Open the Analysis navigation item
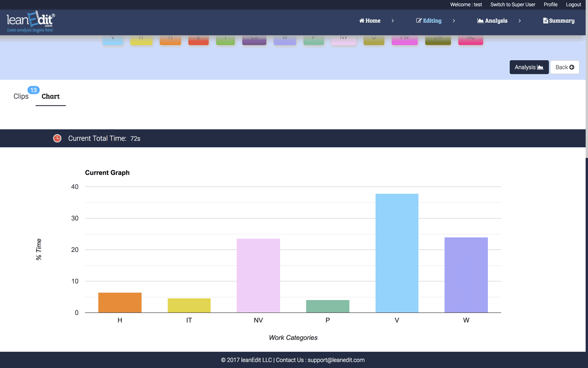The height and width of the screenshot is (368, 588). pyautogui.click(x=492, y=21)
